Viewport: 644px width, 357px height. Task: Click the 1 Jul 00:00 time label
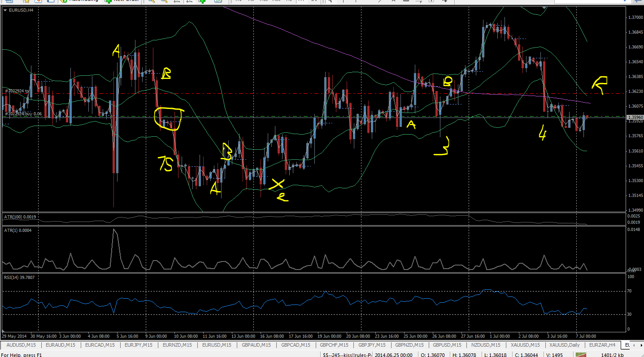pos(499,336)
